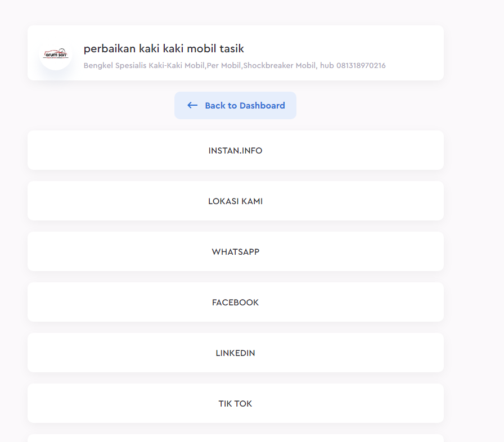Click the word Dashboard in the back button
This screenshot has width=504, height=442.
(x=262, y=105)
